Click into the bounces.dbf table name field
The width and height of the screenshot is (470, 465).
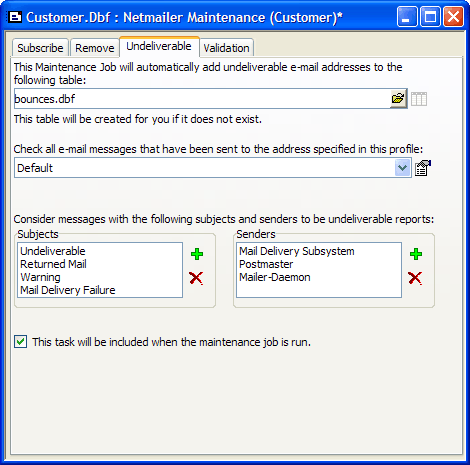pos(202,99)
